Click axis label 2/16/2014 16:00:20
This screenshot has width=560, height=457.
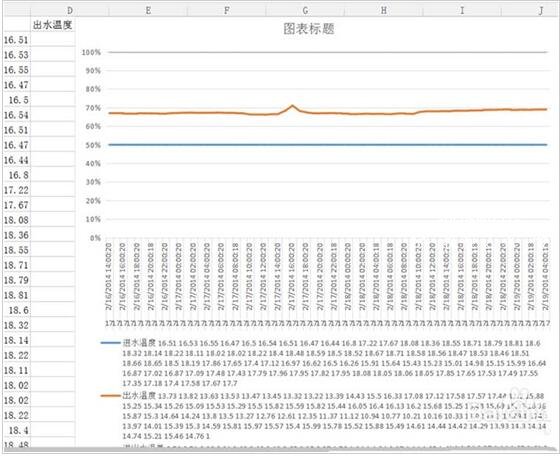click(123, 276)
